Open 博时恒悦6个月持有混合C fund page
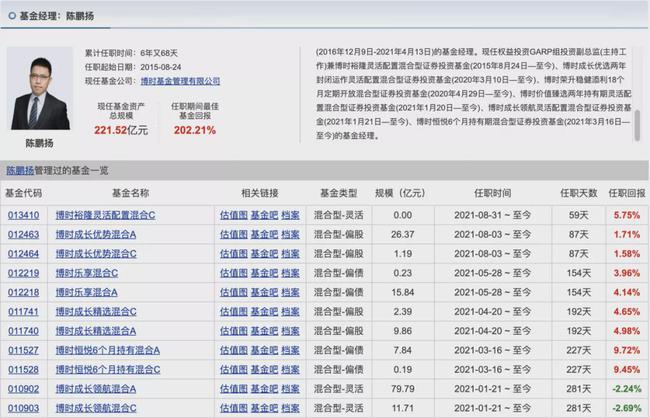This screenshot has height=418, width=650. [108, 369]
